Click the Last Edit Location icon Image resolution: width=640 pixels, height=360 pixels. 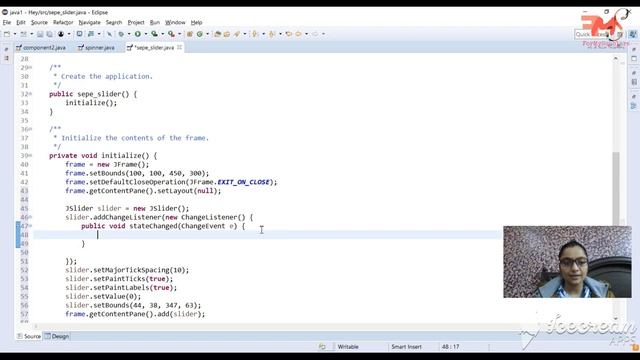tap(289, 34)
